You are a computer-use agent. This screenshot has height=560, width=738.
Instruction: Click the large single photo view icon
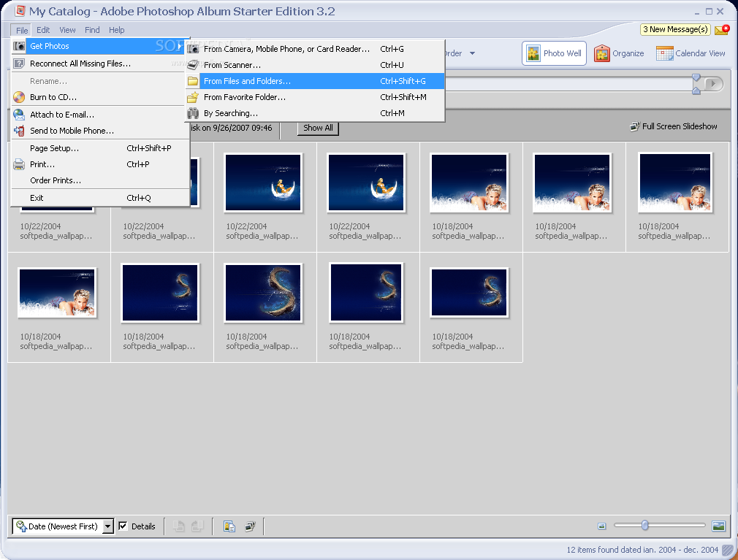718,526
